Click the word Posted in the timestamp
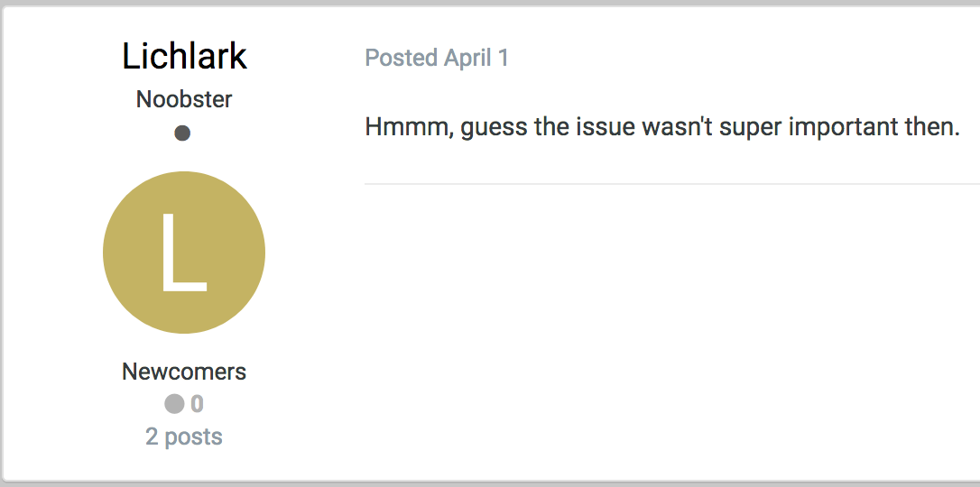 coord(401,58)
